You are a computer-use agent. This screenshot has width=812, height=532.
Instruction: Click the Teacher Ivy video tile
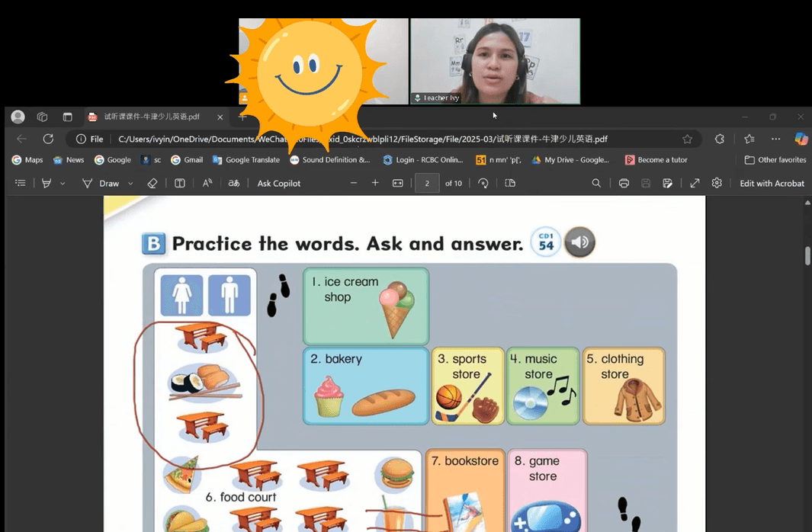(x=495, y=61)
